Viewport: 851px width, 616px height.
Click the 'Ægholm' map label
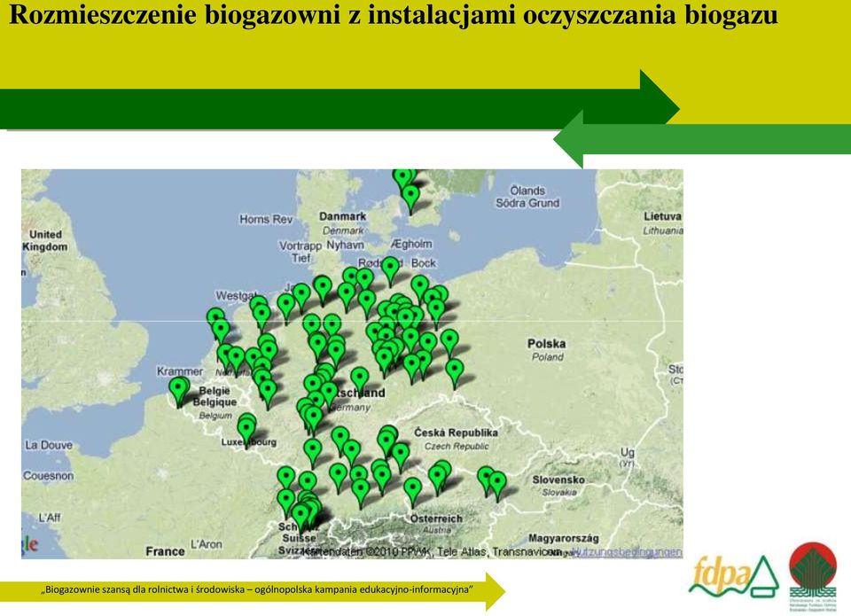point(411,245)
